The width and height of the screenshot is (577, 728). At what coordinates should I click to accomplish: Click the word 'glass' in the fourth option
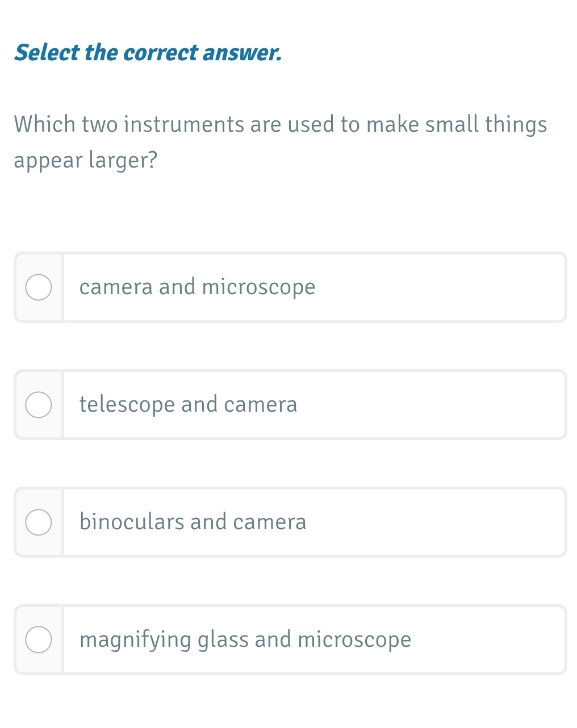pos(223,640)
